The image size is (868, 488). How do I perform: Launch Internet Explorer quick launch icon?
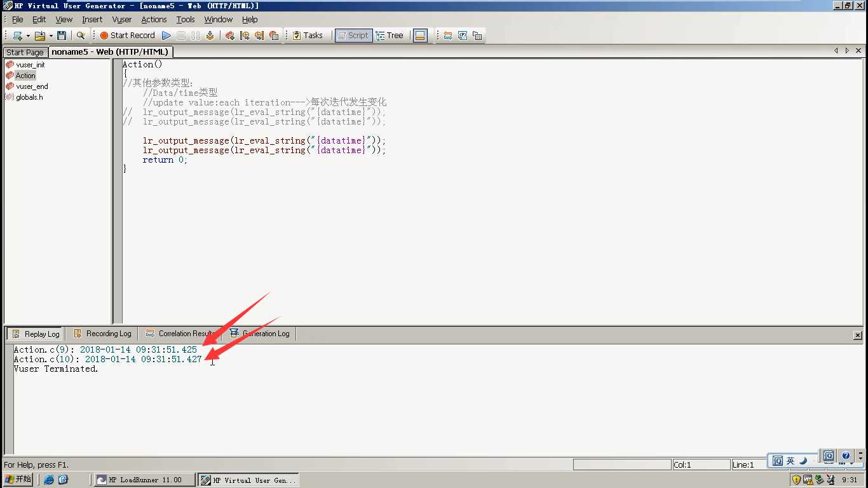pos(49,480)
